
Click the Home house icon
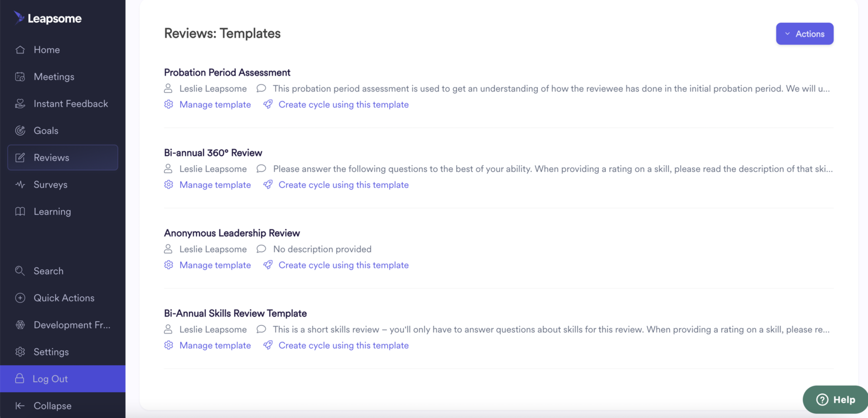[x=20, y=50]
